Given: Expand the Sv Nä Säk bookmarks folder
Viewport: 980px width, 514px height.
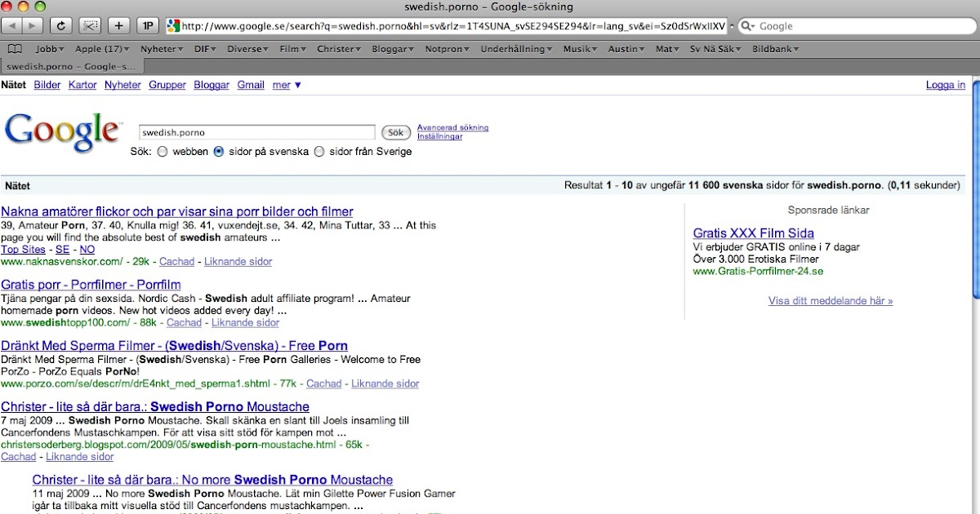Looking at the screenshot, I should 716,49.
